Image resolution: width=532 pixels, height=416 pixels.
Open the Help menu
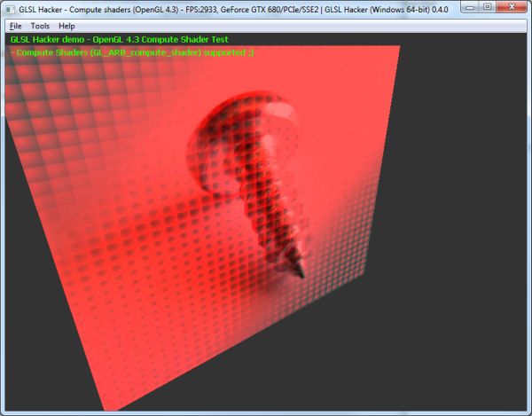[x=66, y=26]
